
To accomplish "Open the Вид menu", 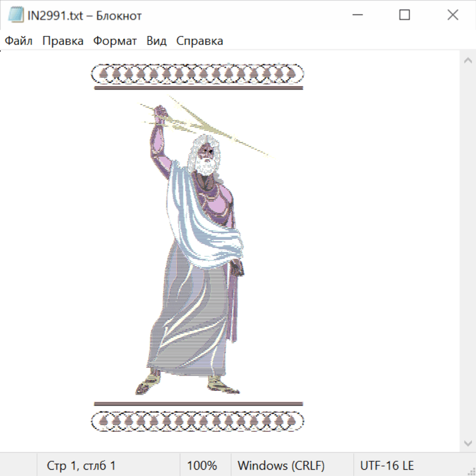I will click(157, 41).
